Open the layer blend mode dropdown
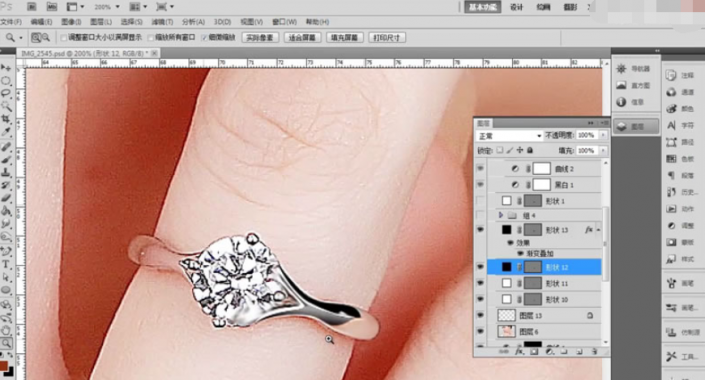Screen dimensions: 705x380 click(x=509, y=135)
